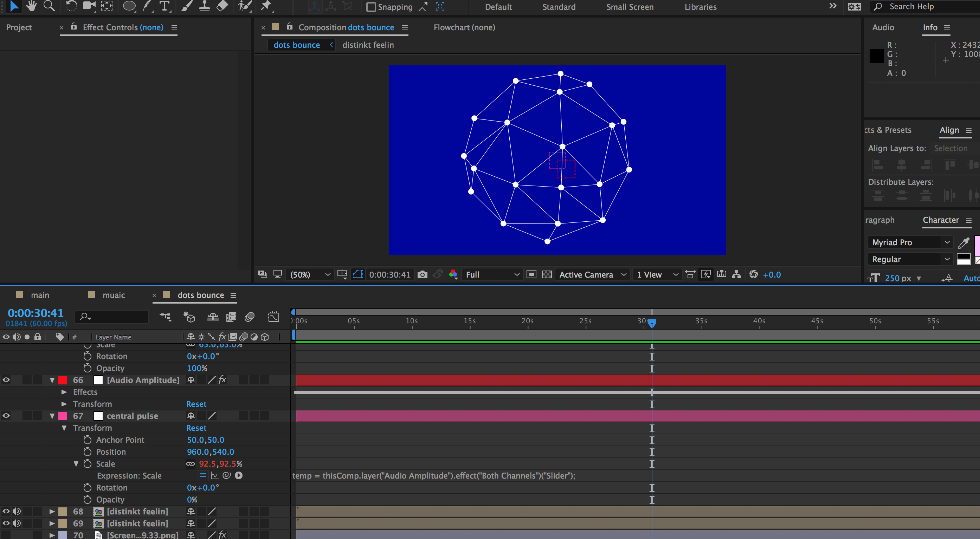The image size is (980, 539).
Task: Select the Pen tool
Action: click(x=147, y=6)
